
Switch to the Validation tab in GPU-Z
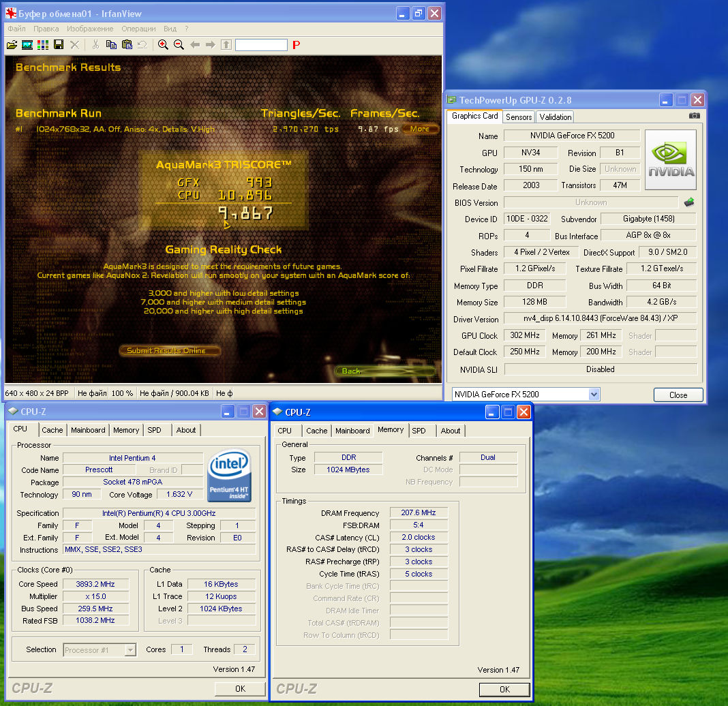(556, 117)
